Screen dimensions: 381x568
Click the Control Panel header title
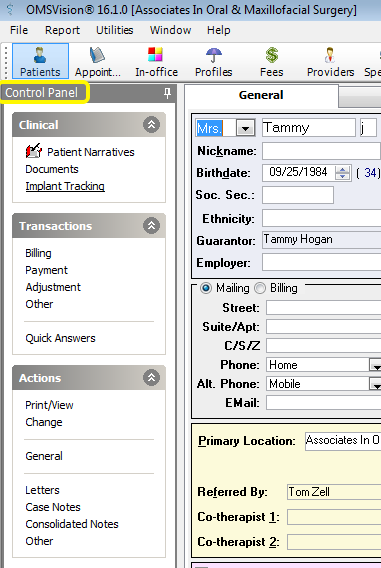tap(42, 93)
